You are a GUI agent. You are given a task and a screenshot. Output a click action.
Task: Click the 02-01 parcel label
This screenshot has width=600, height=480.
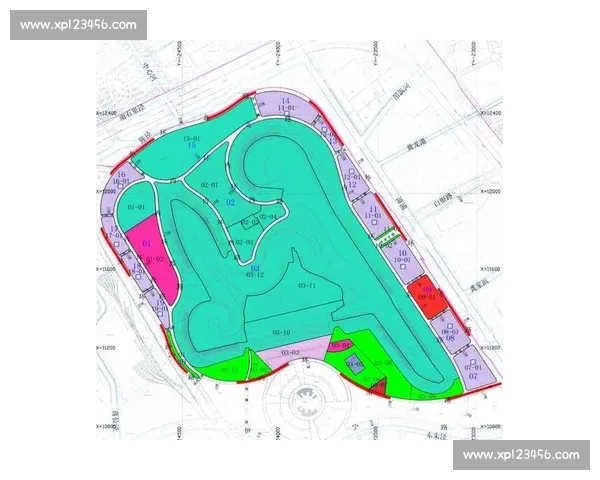(209, 186)
